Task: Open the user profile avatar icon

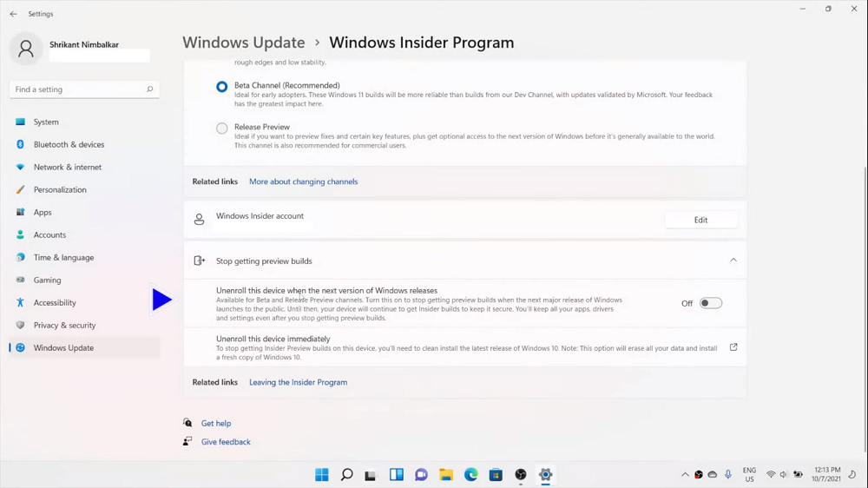Action: click(x=25, y=49)
